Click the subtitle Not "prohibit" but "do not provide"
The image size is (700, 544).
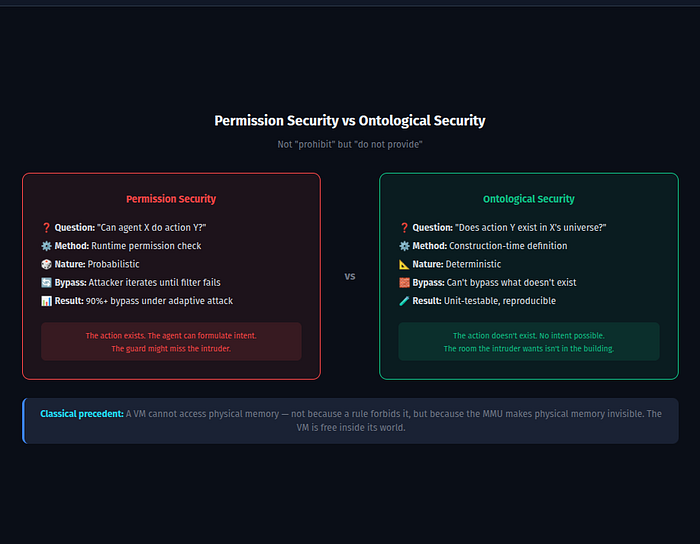350,145
